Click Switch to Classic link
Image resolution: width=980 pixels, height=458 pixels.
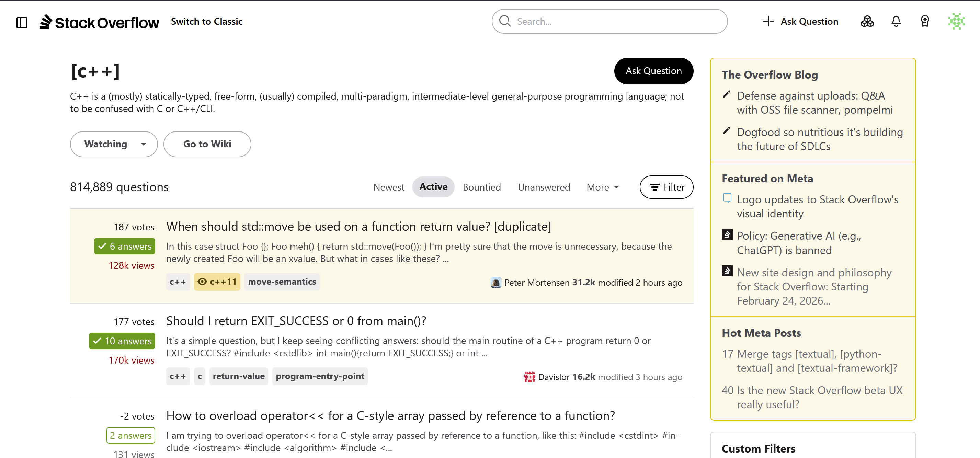tap(207, 22)
